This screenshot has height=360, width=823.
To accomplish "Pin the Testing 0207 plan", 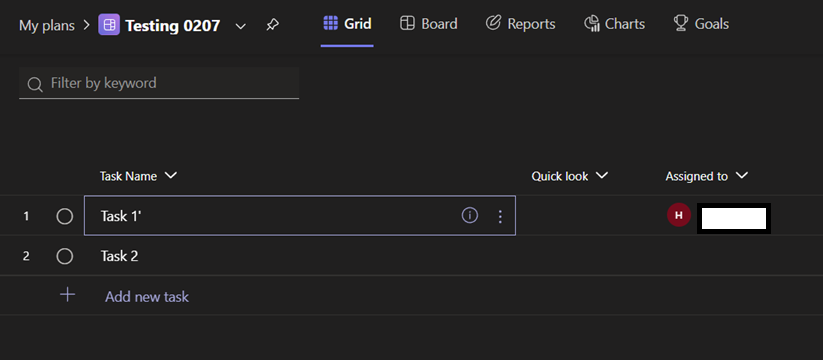I will (272, 25).
